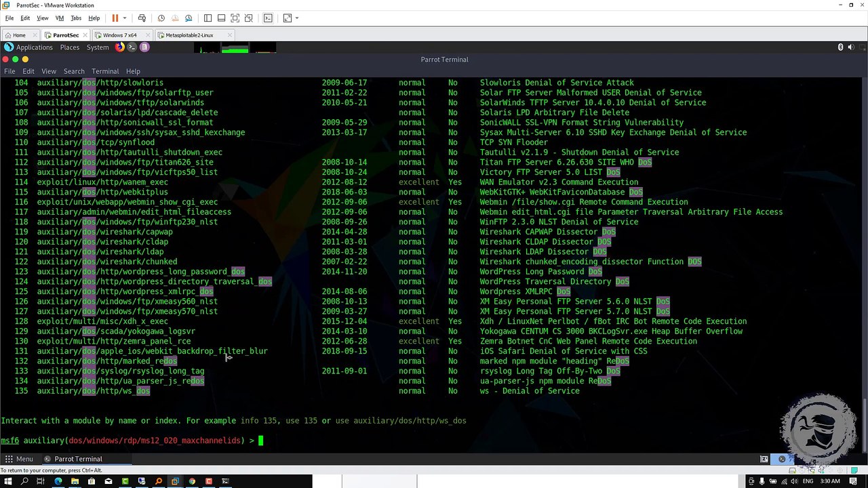Open the VM menu
This screenshot has height=488, width=868.
pos(60,18)
